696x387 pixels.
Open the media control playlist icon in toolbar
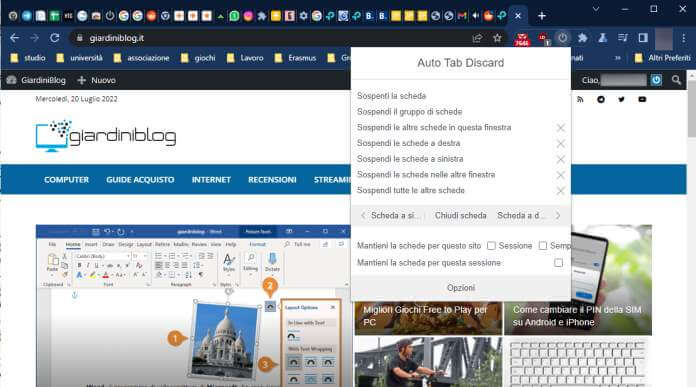coord(623,38)
